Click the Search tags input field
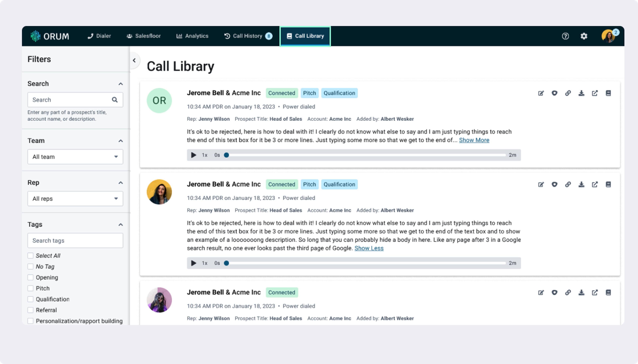Screen dimensions: 638x364 tap(75, 241)
